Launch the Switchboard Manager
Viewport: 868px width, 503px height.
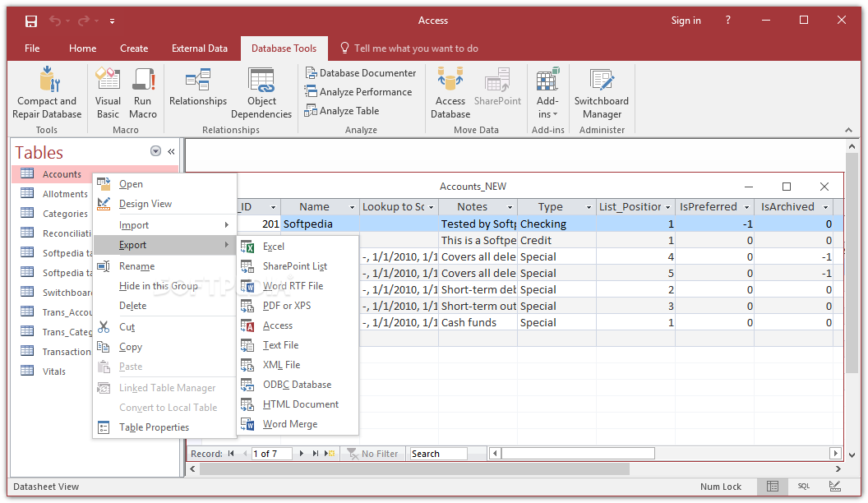click(x=601, y=92)
